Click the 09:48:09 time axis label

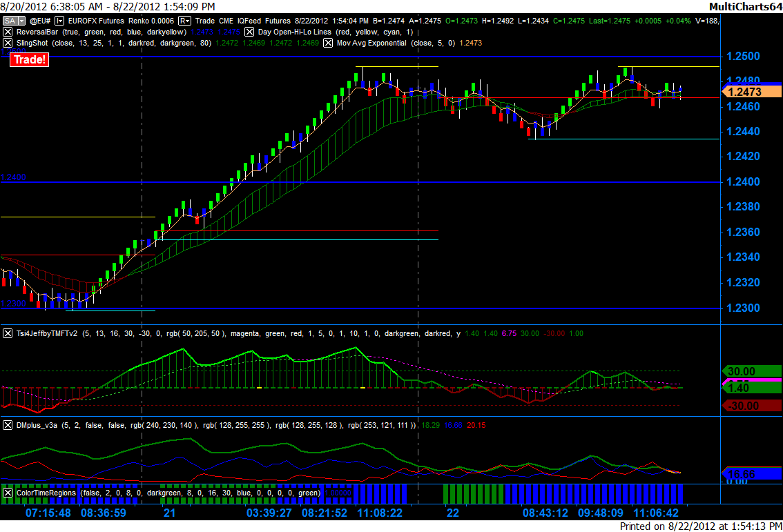(x=601, y=513)
